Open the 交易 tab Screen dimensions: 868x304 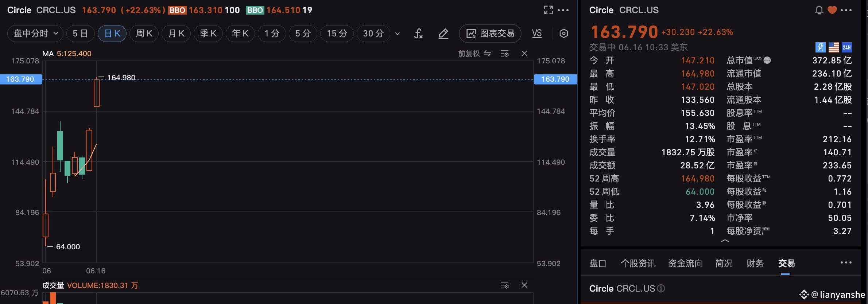[x=786, y=263]
